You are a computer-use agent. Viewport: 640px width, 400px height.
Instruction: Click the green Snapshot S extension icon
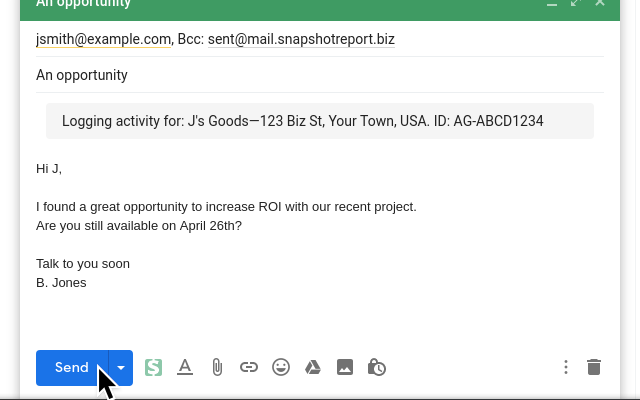153,367
